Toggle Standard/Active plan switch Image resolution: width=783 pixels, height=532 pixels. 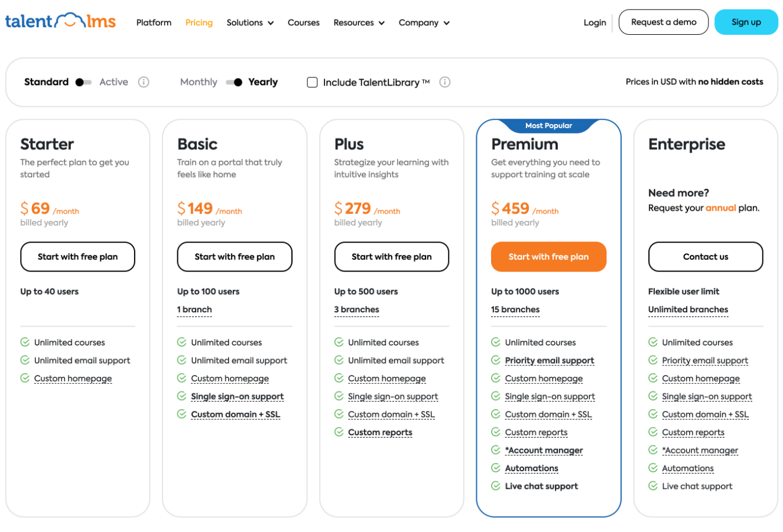(83, 82)
